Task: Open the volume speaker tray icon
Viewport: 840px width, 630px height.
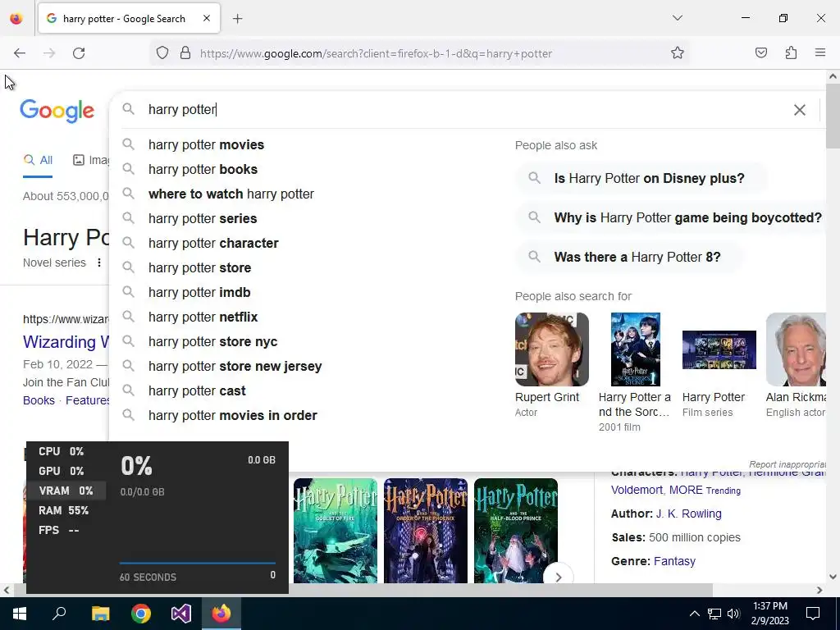Action: point(733,614)
